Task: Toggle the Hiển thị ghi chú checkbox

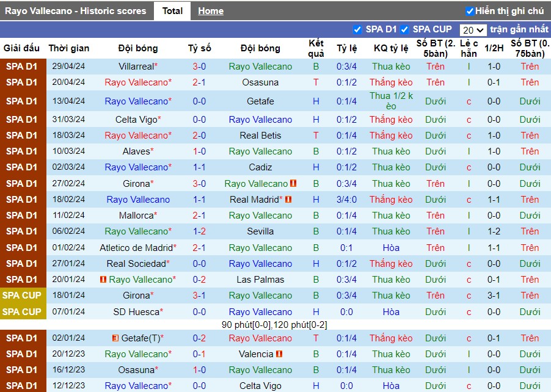Action: click(x=470, y=11)
